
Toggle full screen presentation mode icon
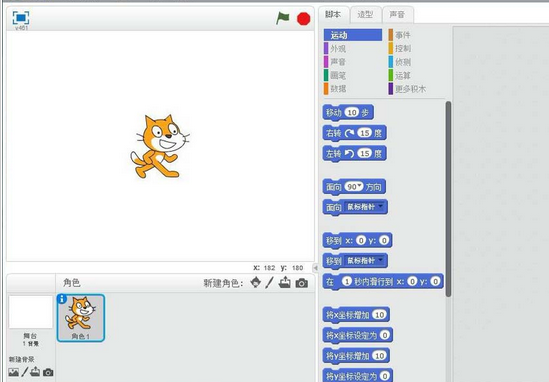(x=21, y=18)
